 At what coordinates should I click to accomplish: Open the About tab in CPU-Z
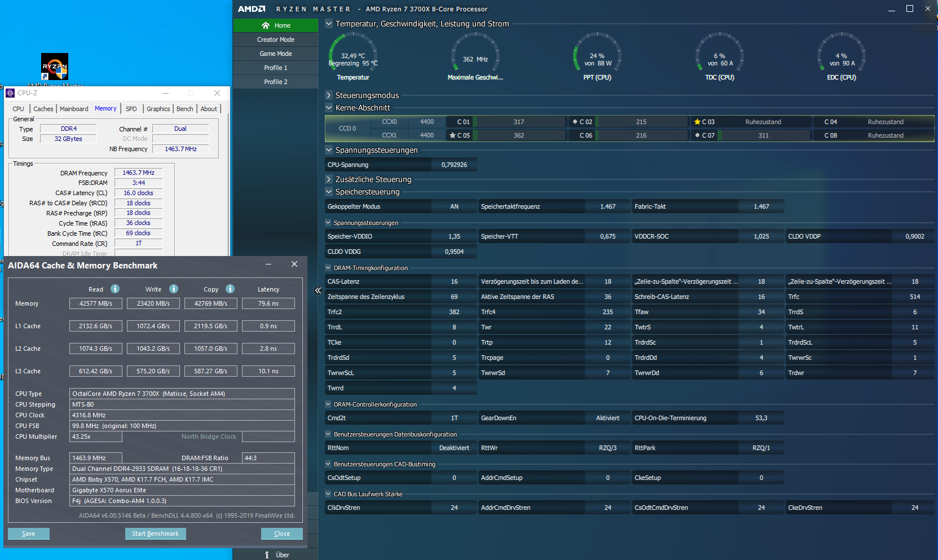tap(209, 109)
